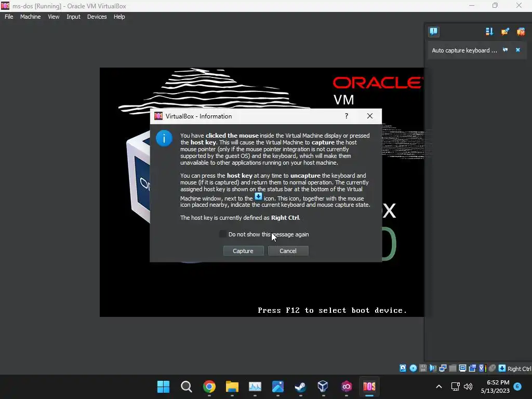Toggle the notification center icon
The image size is (532, 399).
pos(433,32)
